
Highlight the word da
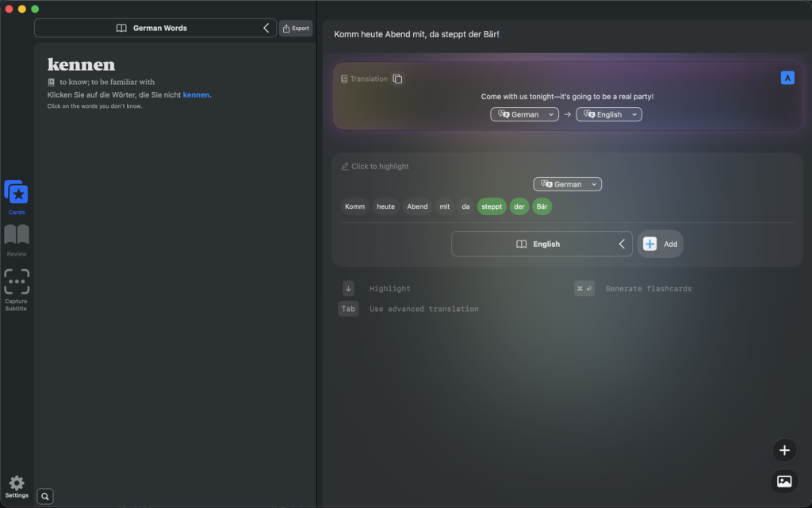pos(465,207)
